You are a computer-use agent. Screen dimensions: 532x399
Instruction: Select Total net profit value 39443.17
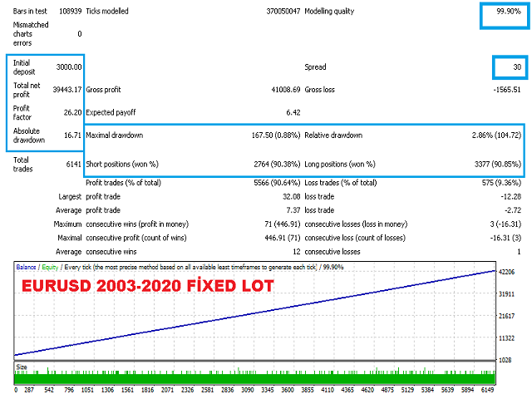(x=67, y=90)
